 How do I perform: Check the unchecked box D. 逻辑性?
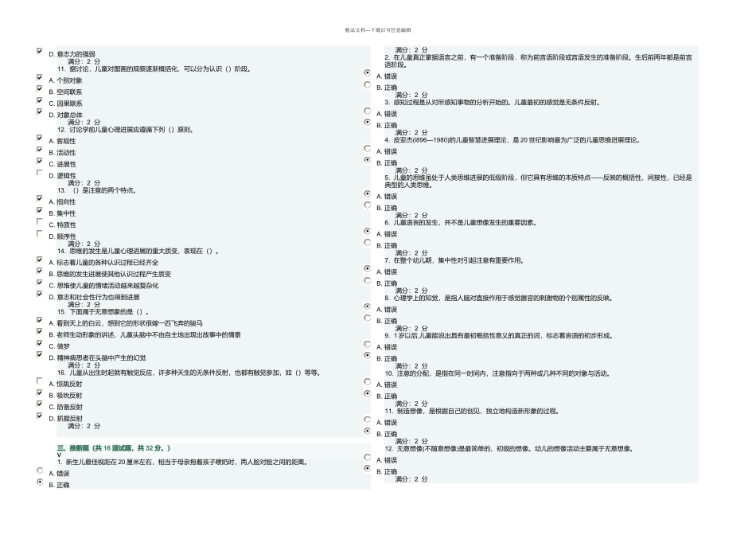[40, 173]
